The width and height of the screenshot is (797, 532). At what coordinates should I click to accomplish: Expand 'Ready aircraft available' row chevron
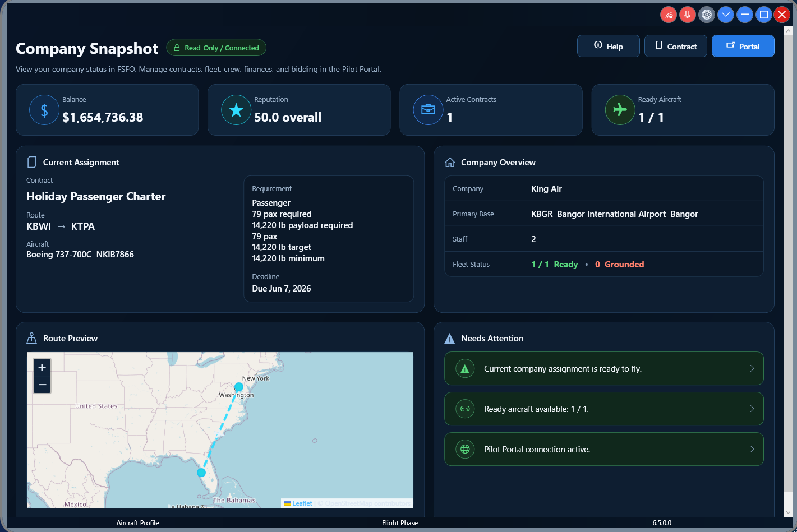(x=752, y=409)
